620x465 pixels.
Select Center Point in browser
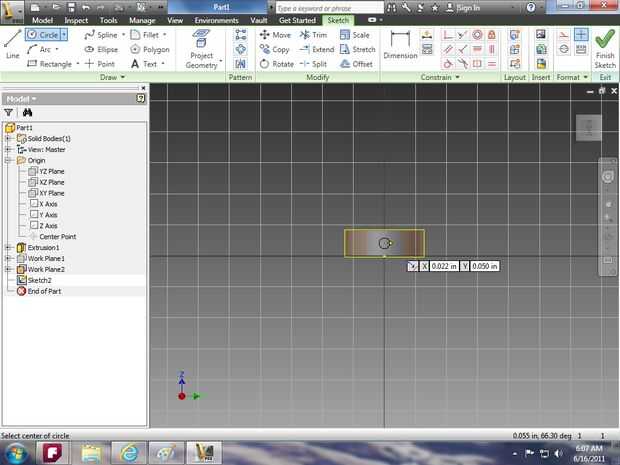tap(52, 236)
